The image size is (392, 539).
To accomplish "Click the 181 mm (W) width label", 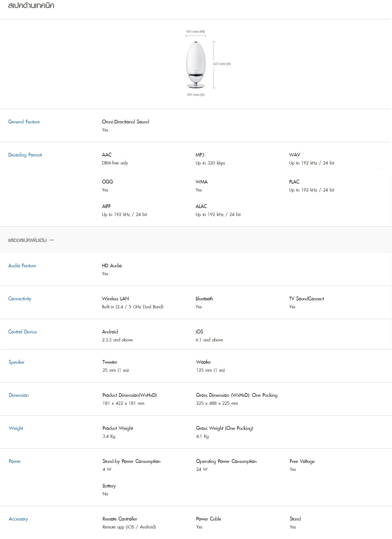I will (x=195, y=32).
